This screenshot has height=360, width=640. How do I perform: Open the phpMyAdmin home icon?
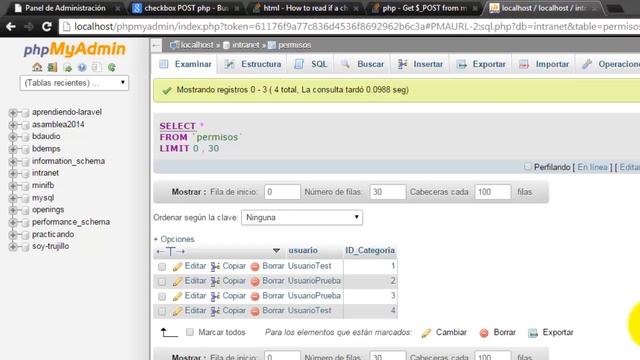click(37, 67)
